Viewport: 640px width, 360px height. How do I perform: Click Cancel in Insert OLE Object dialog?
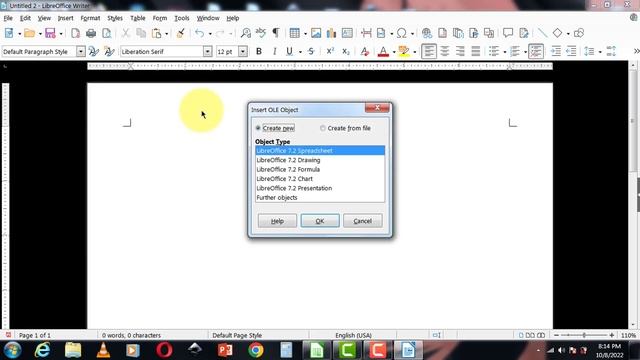[x=362, y=221]
